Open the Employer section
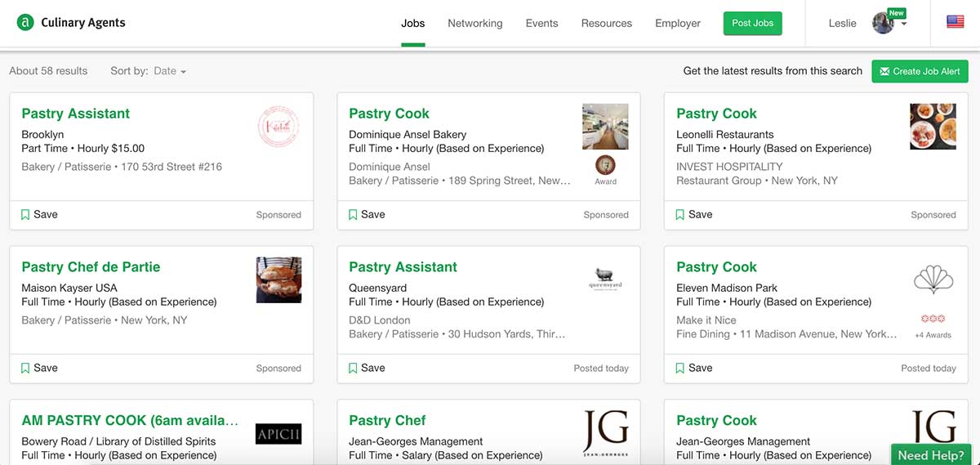 click(678, 23)
